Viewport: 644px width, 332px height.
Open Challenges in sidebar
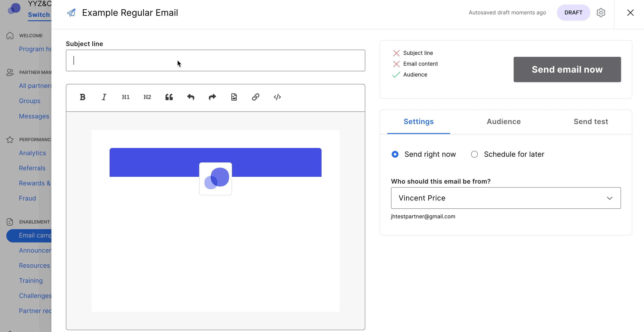35,296
